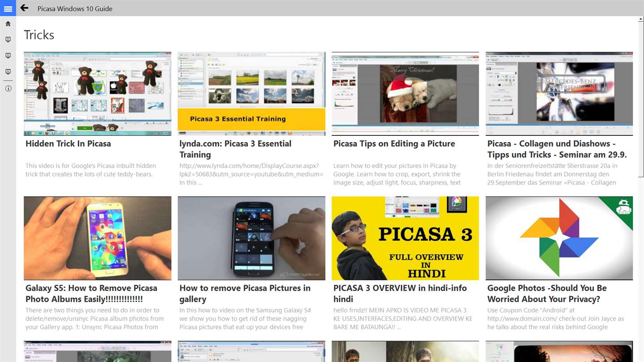The width and height of the screenshot is (644, 362).
Task: Open "Google Photos -Should You Be Worried" title
Action: pos(547,294)
